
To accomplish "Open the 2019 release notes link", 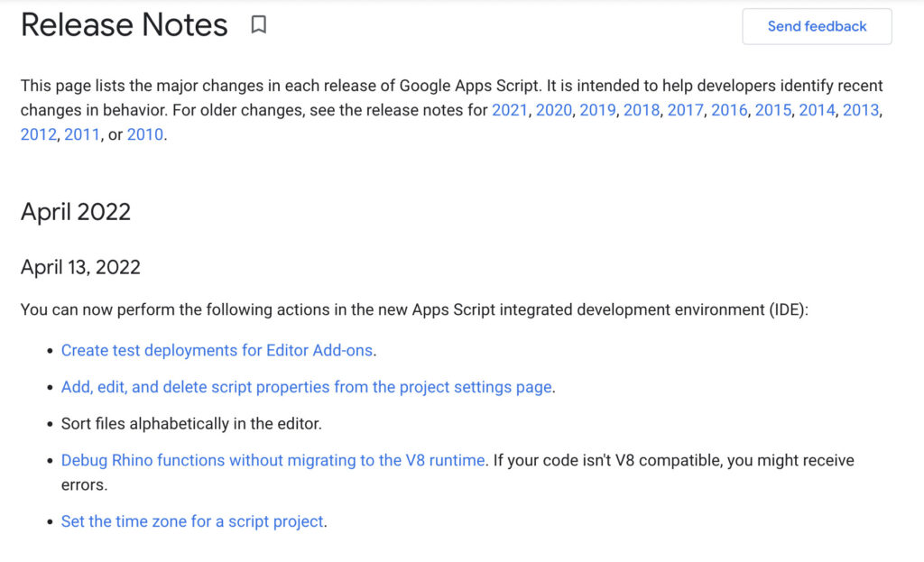I will tap(597, 110).
